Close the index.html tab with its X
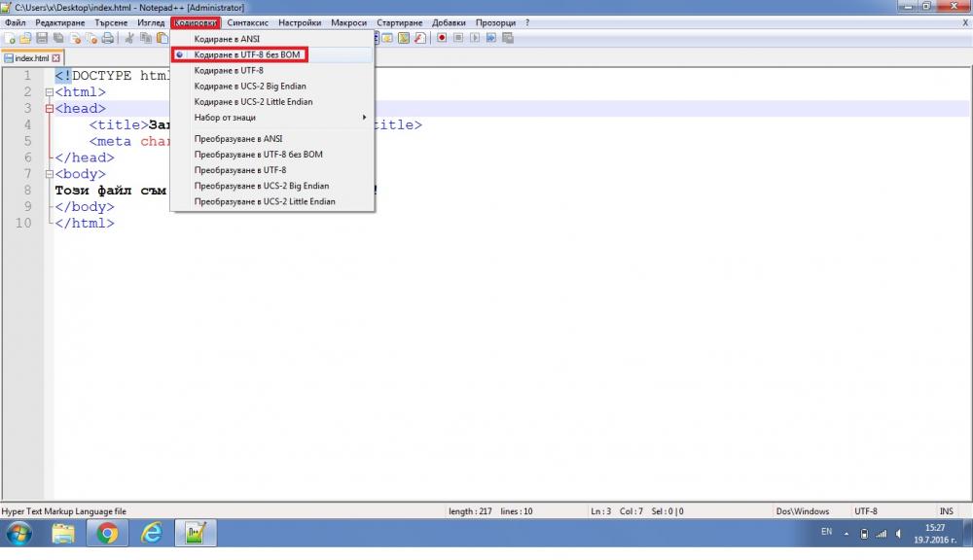The image size is (973, 560). click(55, 57)
